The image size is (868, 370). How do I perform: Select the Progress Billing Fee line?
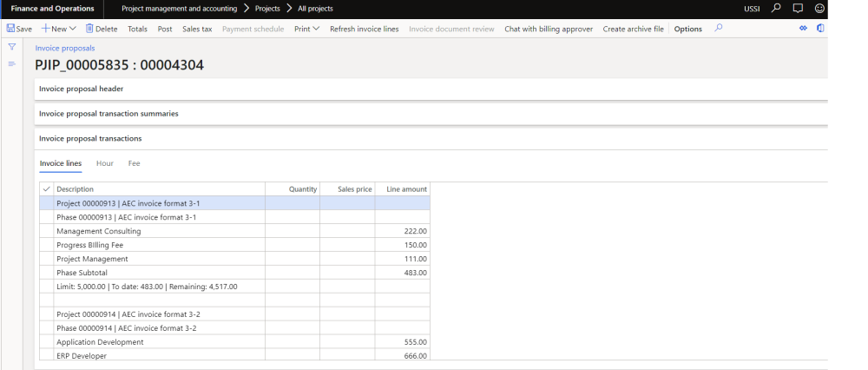234,245
